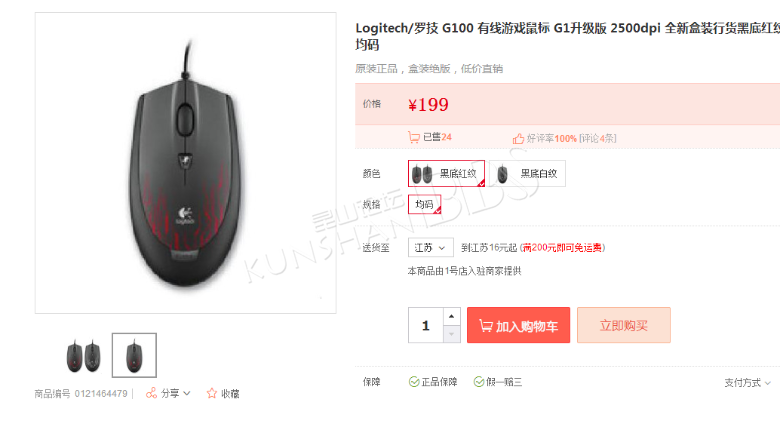
Task: Click the share icon below the thumbnails
Action: point(151,393)
